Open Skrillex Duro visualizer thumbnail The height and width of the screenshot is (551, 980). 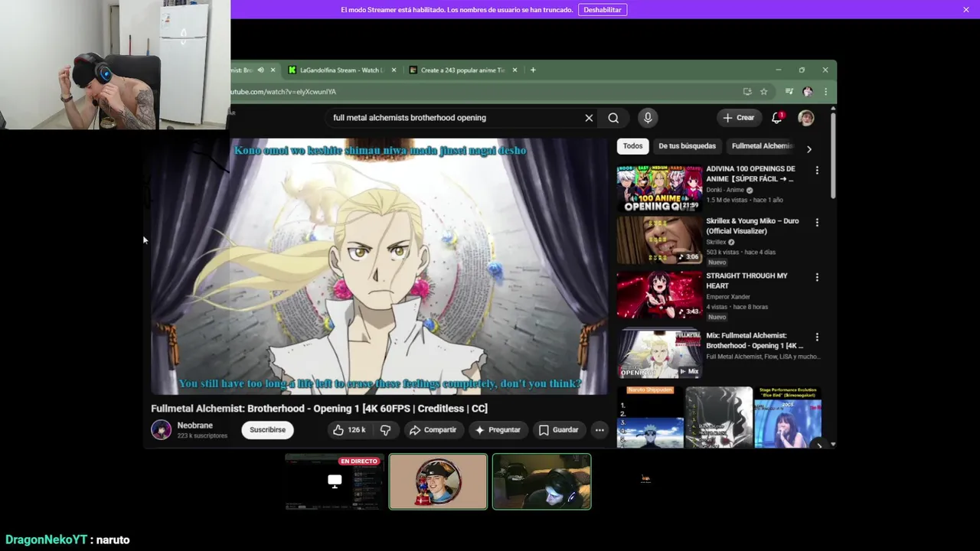tap(659, 240)
